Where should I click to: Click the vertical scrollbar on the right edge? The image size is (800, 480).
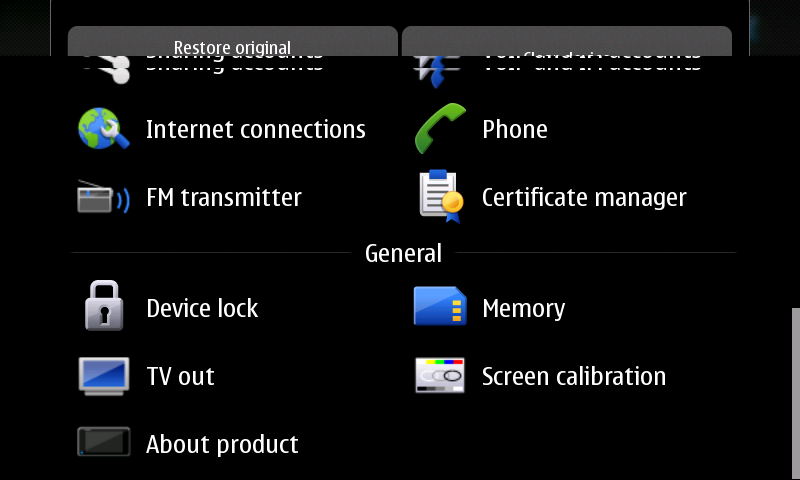click(x=796, y=394)
